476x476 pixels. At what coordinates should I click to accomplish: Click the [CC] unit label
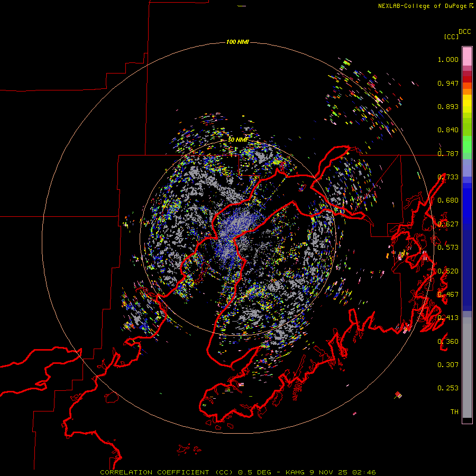[451, 36]
